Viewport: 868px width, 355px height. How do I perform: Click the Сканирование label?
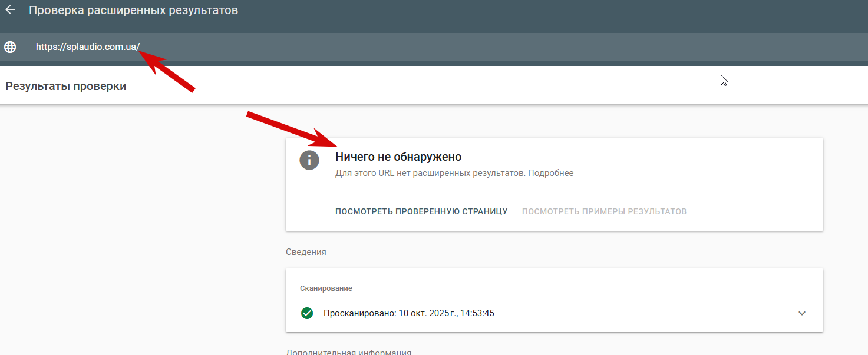326,288
